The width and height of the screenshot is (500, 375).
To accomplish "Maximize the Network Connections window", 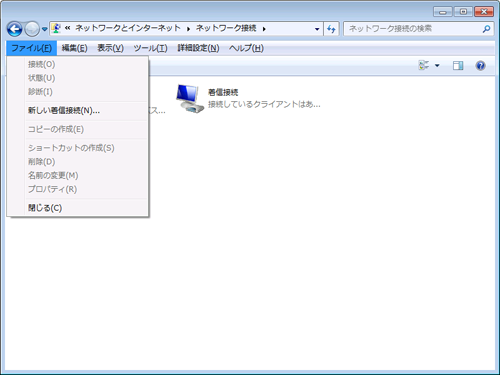I will pyautogui.click(x=463, y=12).
